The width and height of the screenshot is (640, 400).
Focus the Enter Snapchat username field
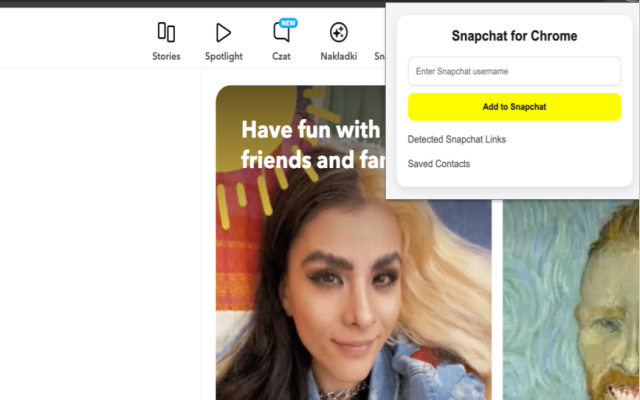(514, 71)
